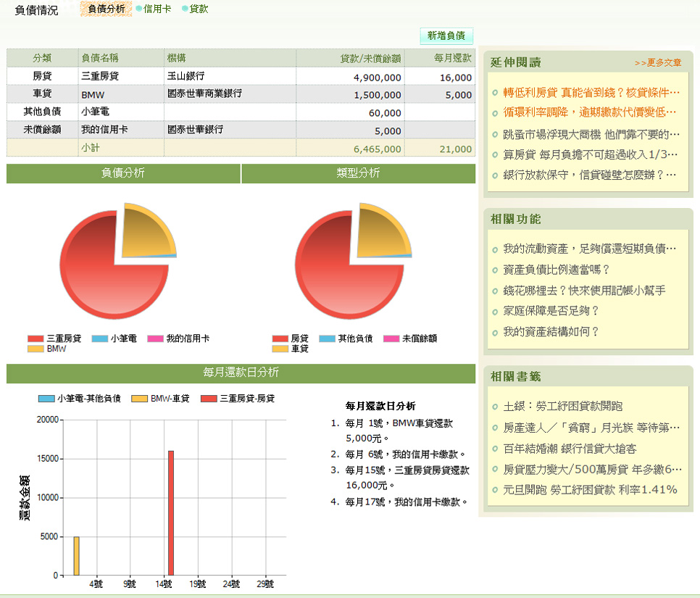
Task: Open article 轉低利房貸 真能省到錢
Action: click(591, 93)
